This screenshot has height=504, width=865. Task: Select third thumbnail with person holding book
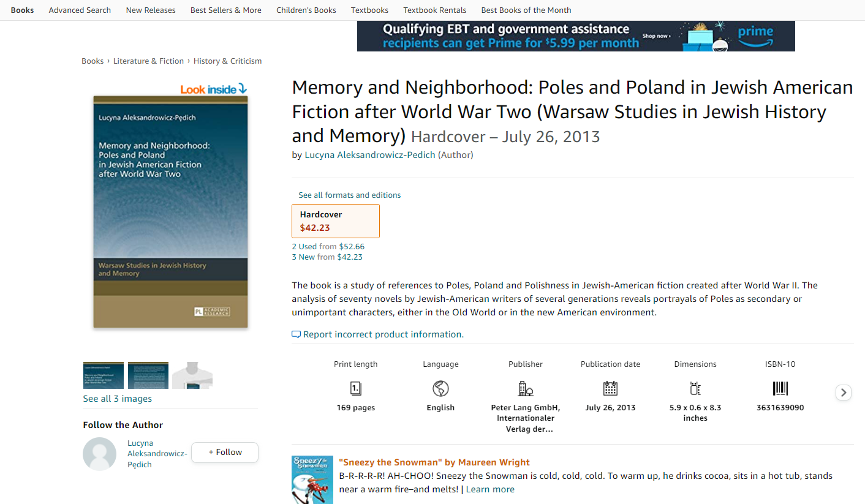192,375
